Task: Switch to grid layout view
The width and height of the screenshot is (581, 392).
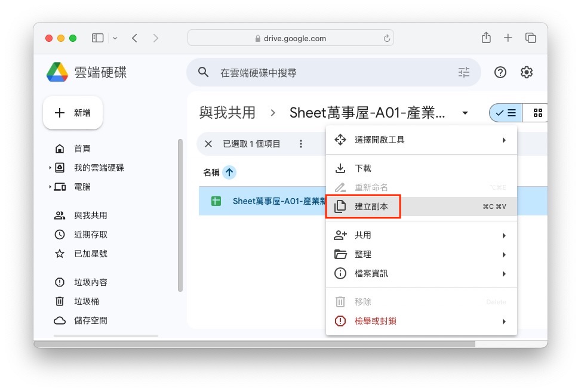Action: point(537,113)
